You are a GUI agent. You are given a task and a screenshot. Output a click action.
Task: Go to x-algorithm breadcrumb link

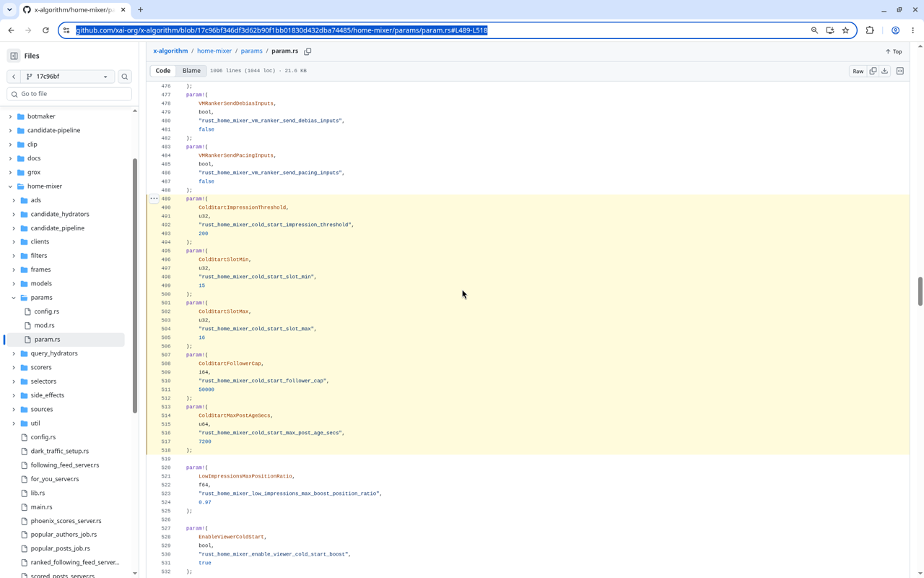170,51
